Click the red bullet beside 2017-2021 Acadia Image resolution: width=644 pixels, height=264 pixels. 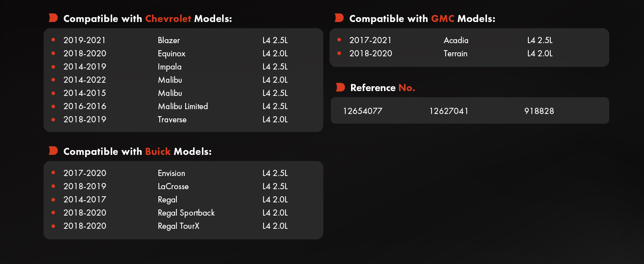coord(339,40)
